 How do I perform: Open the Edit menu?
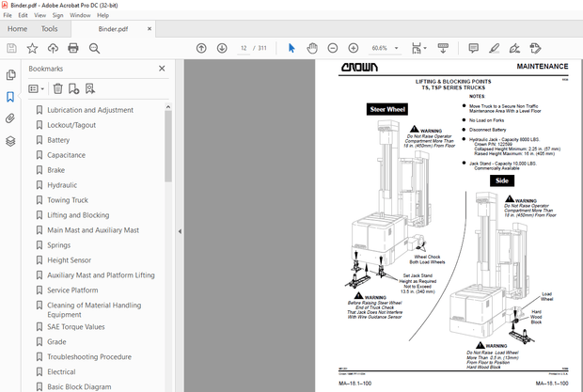pyautogui.click(x=23, y=15)
